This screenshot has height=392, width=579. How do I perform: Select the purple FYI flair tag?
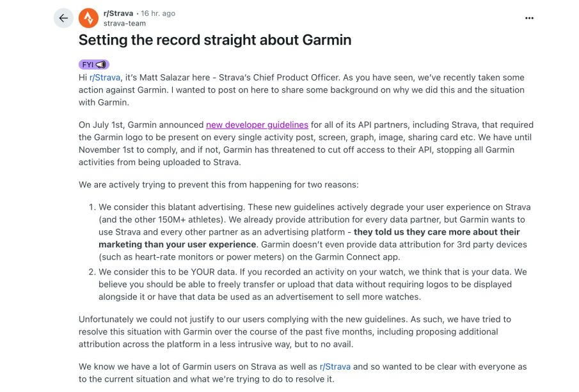pos(88,65)
